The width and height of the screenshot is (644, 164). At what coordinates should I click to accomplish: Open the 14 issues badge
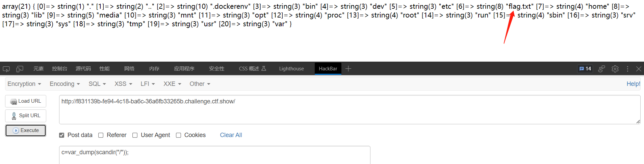point(585,69)
